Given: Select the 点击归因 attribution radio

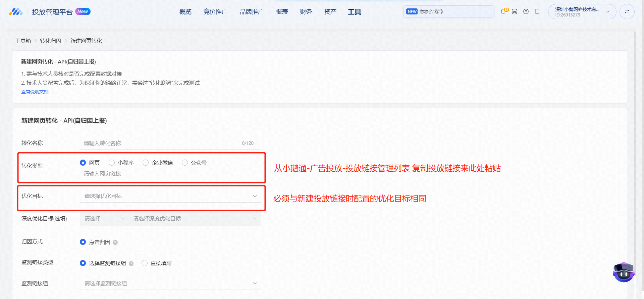Looking at the screenshot, I should [83, 242].
